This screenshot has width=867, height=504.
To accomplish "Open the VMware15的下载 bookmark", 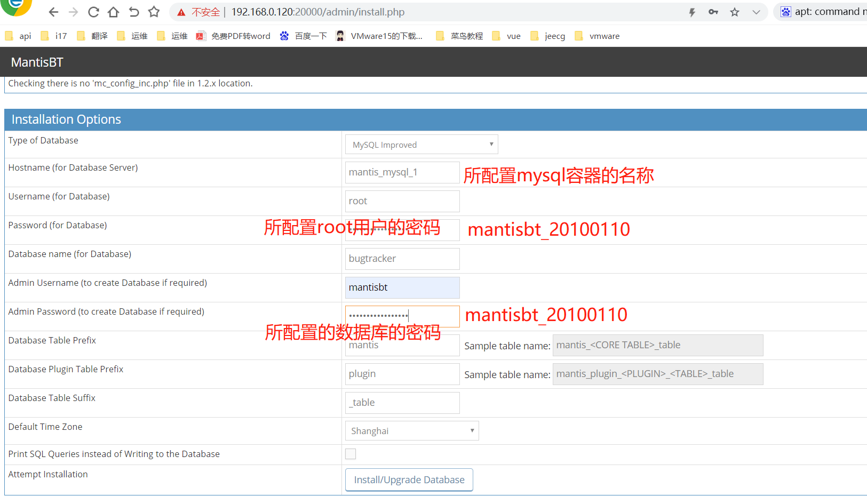I will tap(379, 36).
